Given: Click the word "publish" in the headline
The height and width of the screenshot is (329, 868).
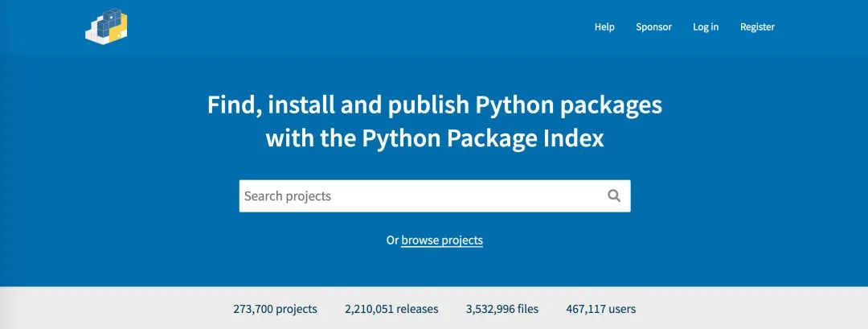Looking at the screenshot, I should pyautogui.click(x=430, y=105).
